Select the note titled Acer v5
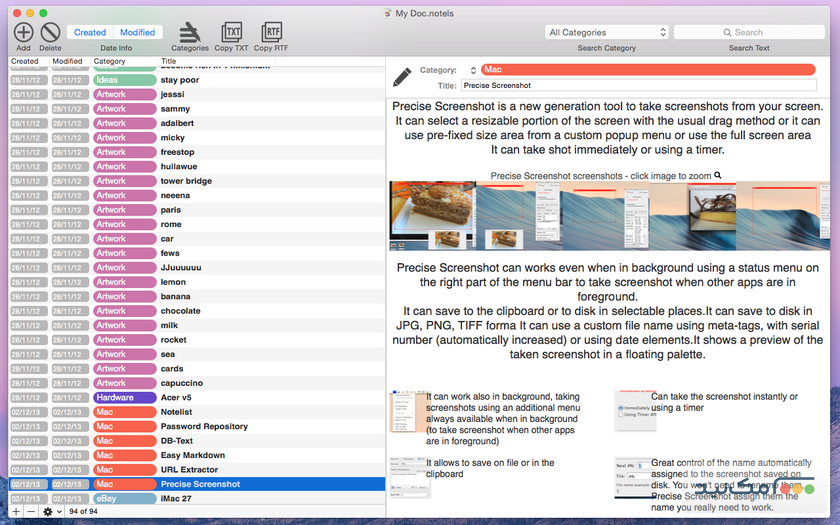The width and height of the screenshot is (840, 525). 197,398
